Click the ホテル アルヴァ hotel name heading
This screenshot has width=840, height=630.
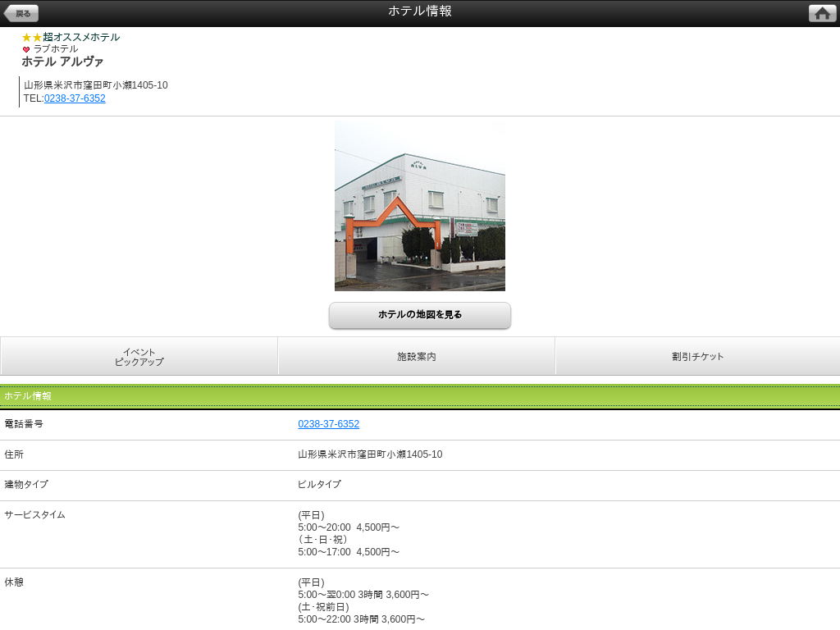tap(62, 62)
